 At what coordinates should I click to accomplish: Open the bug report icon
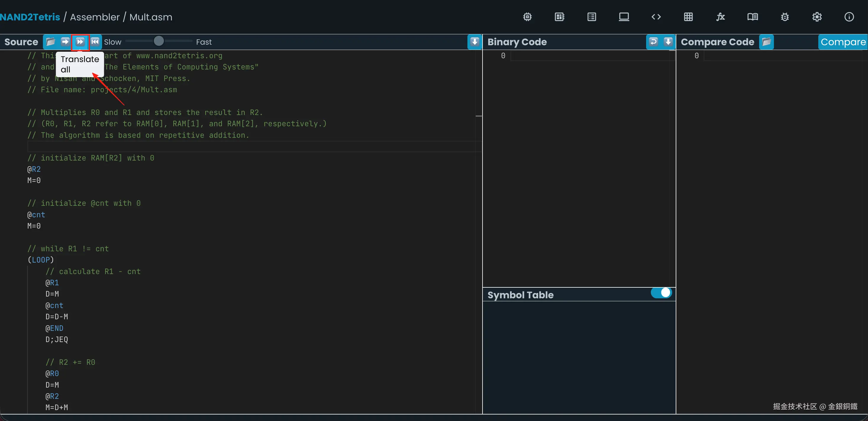tap(785, 17)
